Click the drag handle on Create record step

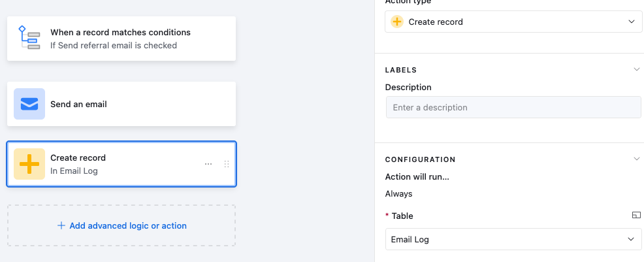click(x=226, y=164)
